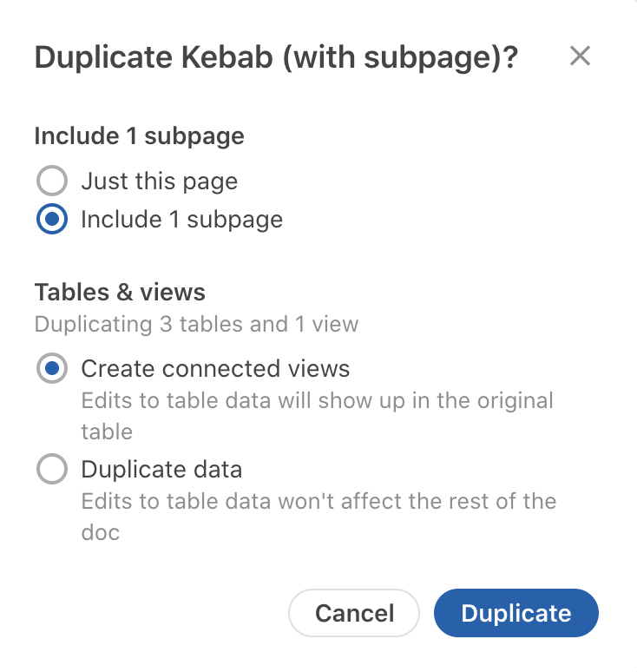Confirm with the blue Duplicate button
The image size is (637, 672).
point(516,613)
